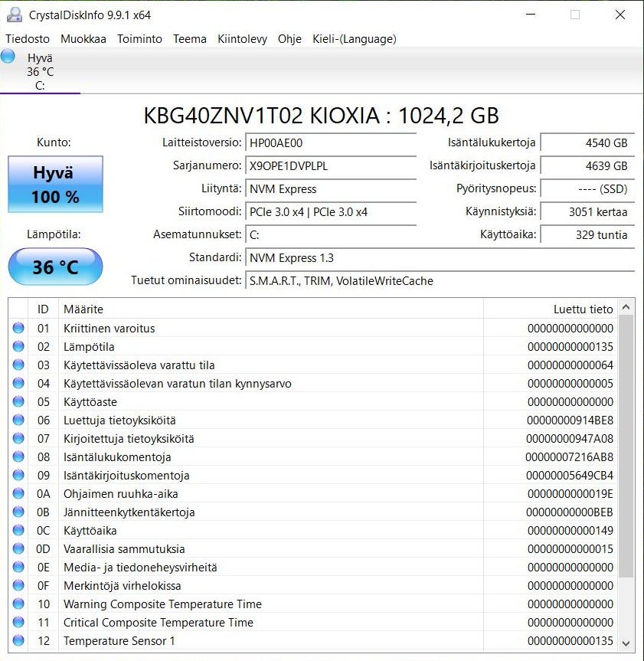
Task: Click the Standardi field NVM Express 1.3
Action: pos(440,257)
